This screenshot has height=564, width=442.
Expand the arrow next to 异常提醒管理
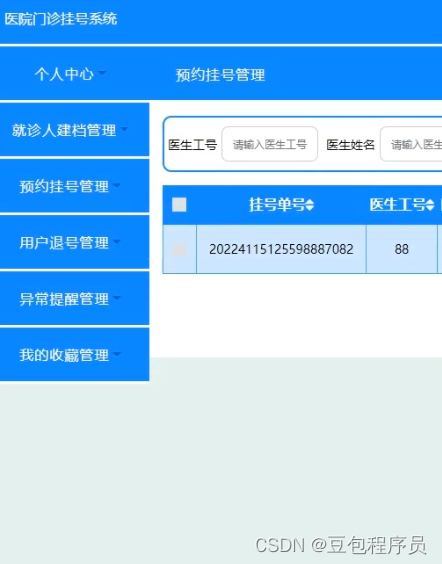tap(117, 297)
